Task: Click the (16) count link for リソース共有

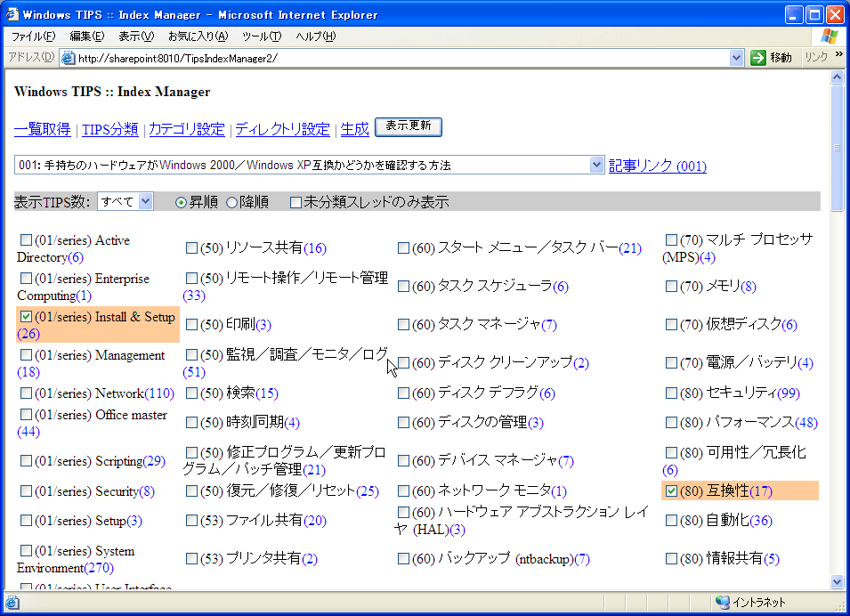Action: click(315, 248)
